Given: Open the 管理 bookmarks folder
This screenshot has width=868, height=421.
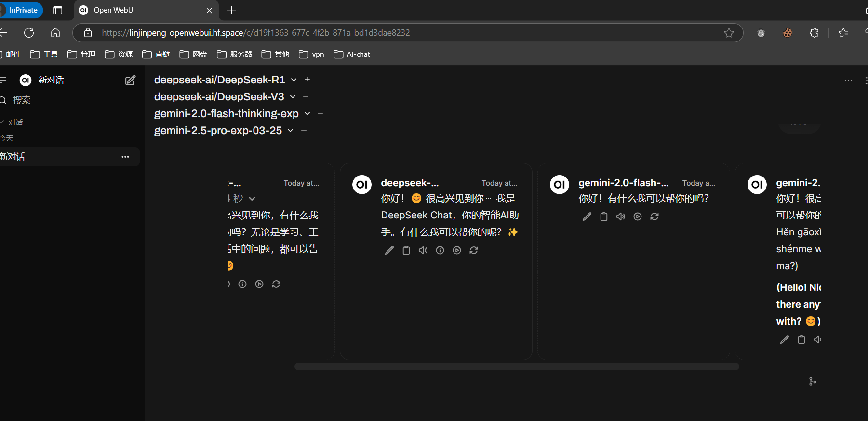Looking at the screenshot, I should tap(81, 54).
